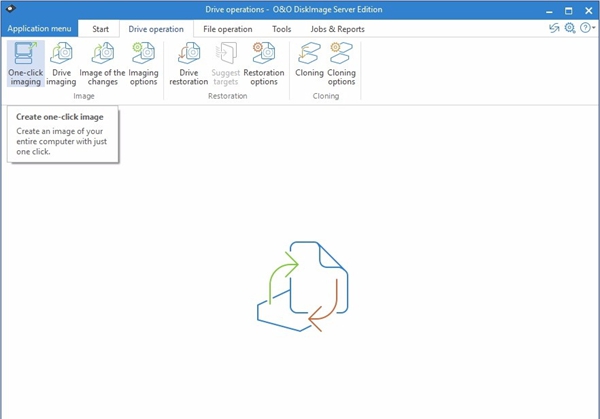Open the Help question mark icon
The height and width of the screenshot is (419, 600).
[585, 28]
